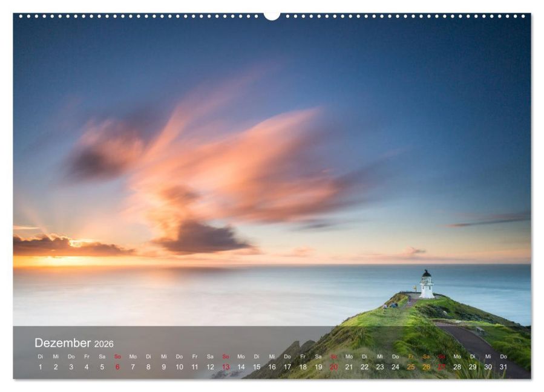The image size is (544, 392).
Task: Select day 30 in the calendar row
Action: click(488, 367)
